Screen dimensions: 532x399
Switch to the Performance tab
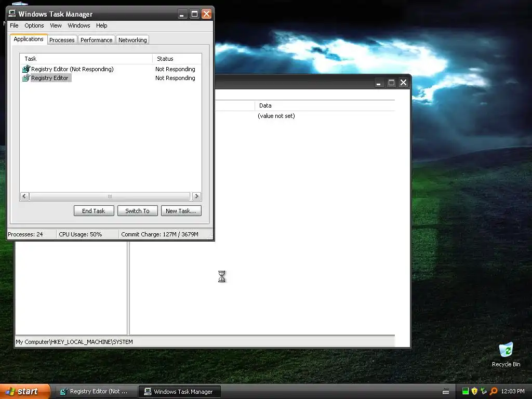[x=96, y=40]
